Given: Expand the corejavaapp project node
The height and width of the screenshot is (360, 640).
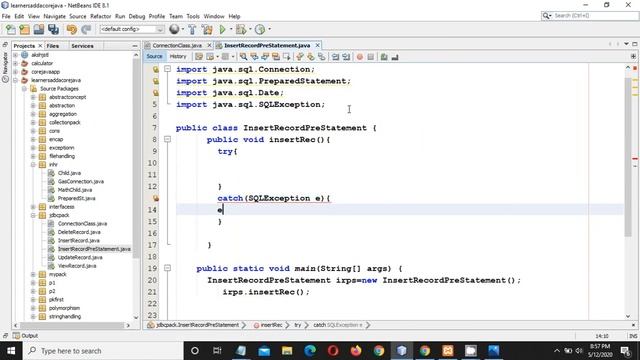Looking at the screenshot, I should (x=16, y=72).
